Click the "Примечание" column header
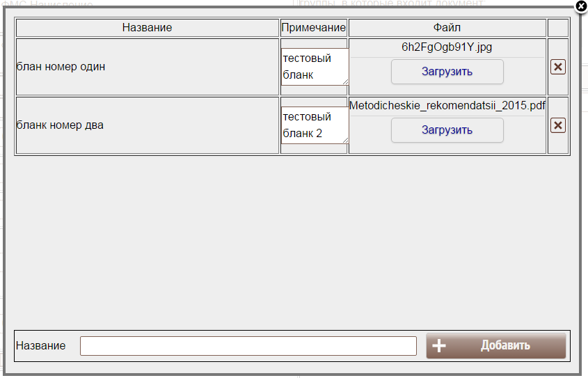The image size is (588, 378). (x=314, y=28)
